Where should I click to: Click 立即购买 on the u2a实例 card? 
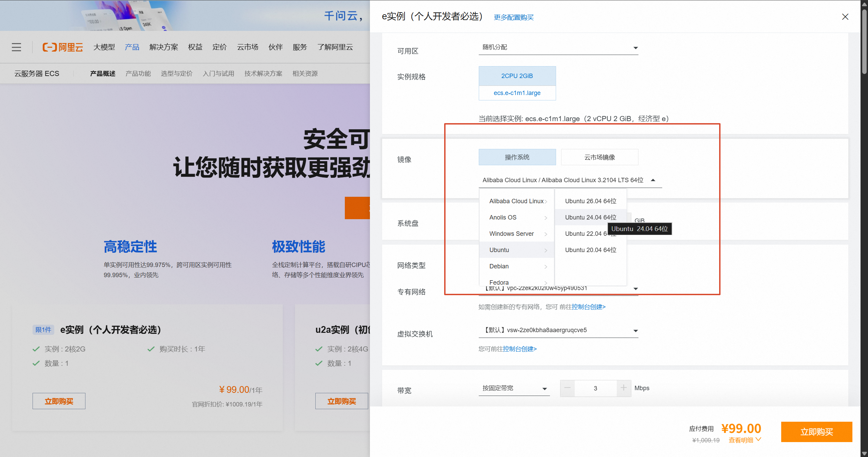tap(342, 401)
